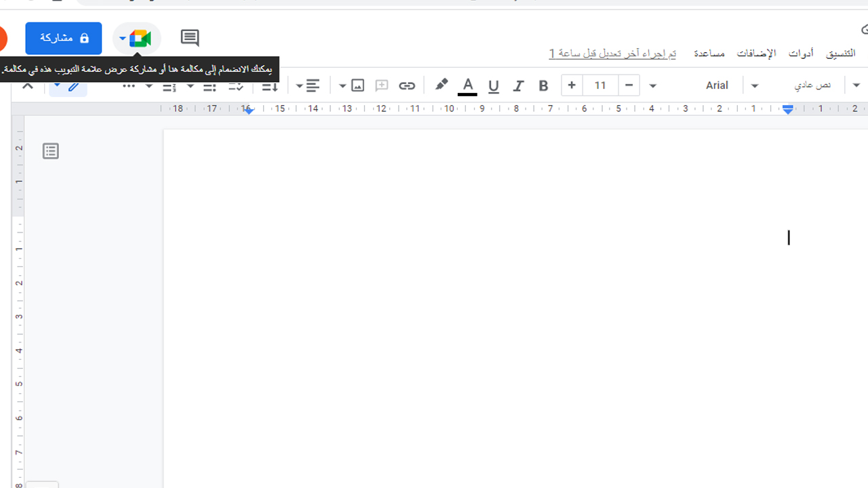
Task: Toggle italic formatting
Action: (519, 86)
